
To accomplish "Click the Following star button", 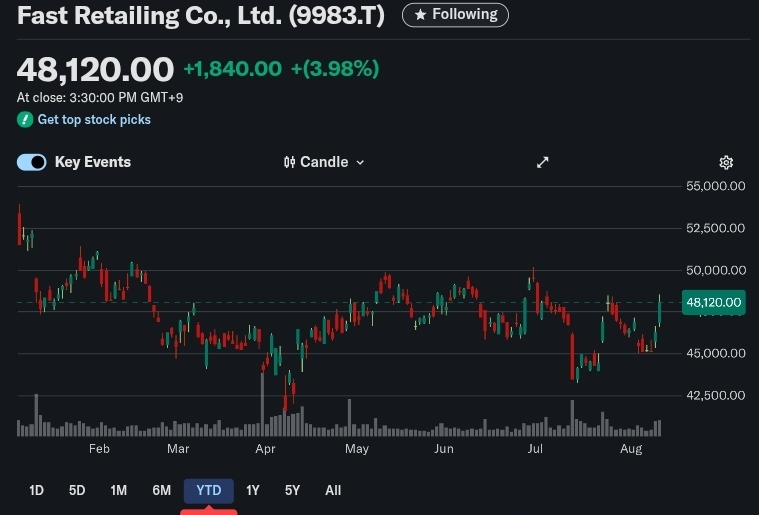I will point(455,15).
